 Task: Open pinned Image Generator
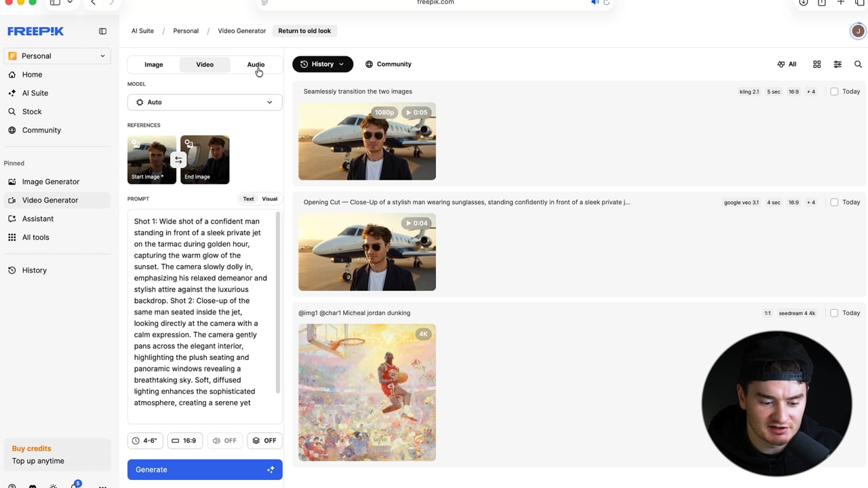tap(50, 182)
